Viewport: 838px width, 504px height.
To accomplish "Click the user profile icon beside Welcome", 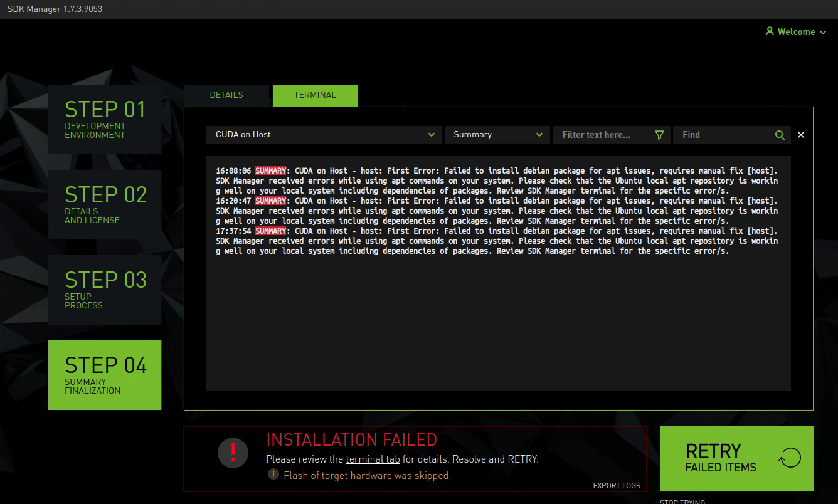I will pos(770,31).
